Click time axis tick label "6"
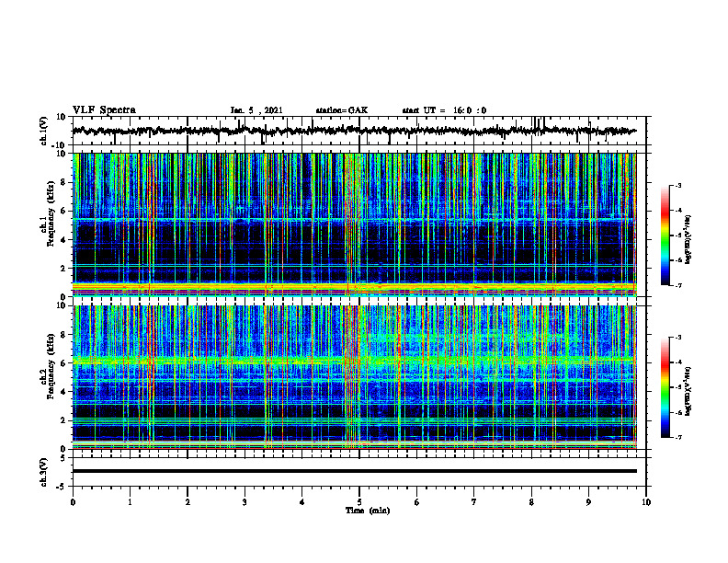This screenshot has width=728, height=563. tap(417, 502)
